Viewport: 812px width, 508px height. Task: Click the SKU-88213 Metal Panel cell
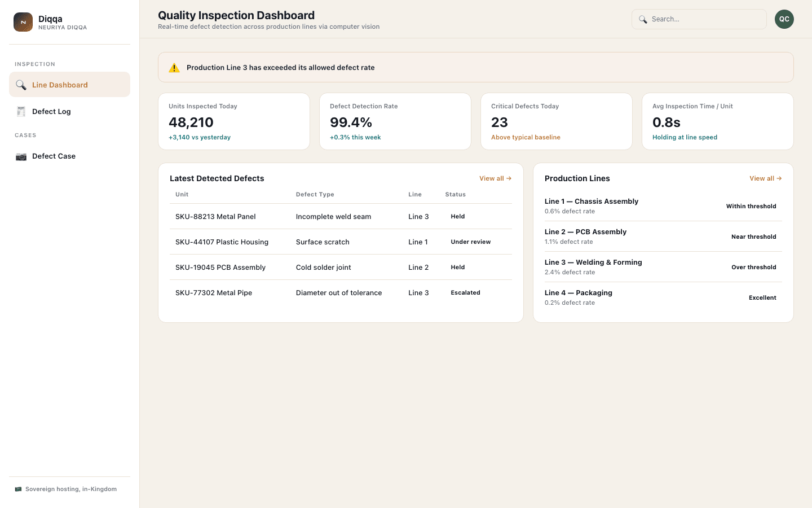coord(215,217)
